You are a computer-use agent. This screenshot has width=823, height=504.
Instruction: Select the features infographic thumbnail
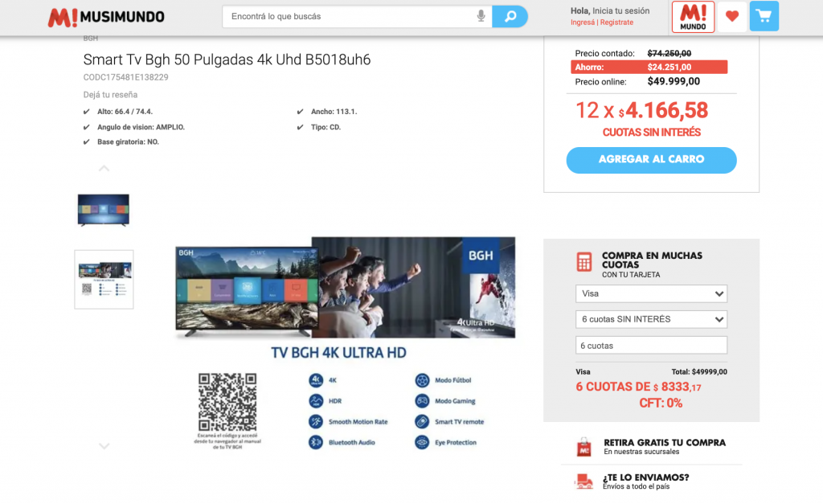tap(104, 279)
